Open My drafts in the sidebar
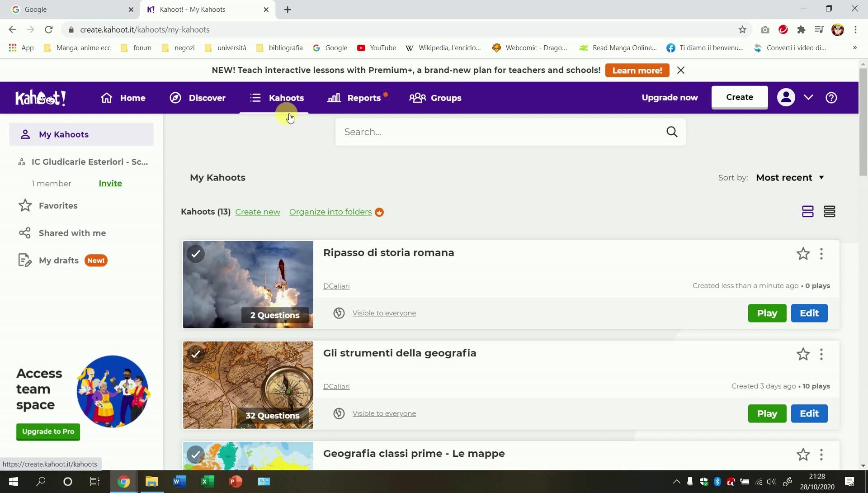 pos(62,261)
